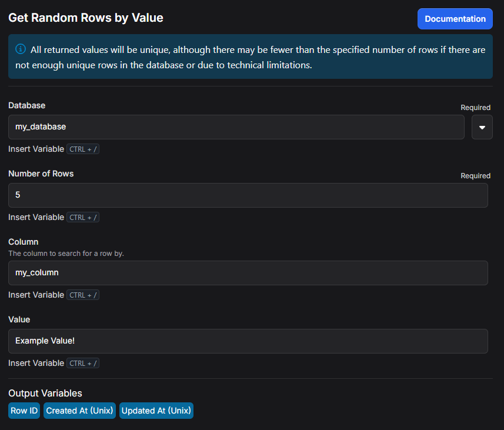Viewport: 504px width, 430px height.
Task: Click the Required label beside Number of Rows
Action: [475, 176]
